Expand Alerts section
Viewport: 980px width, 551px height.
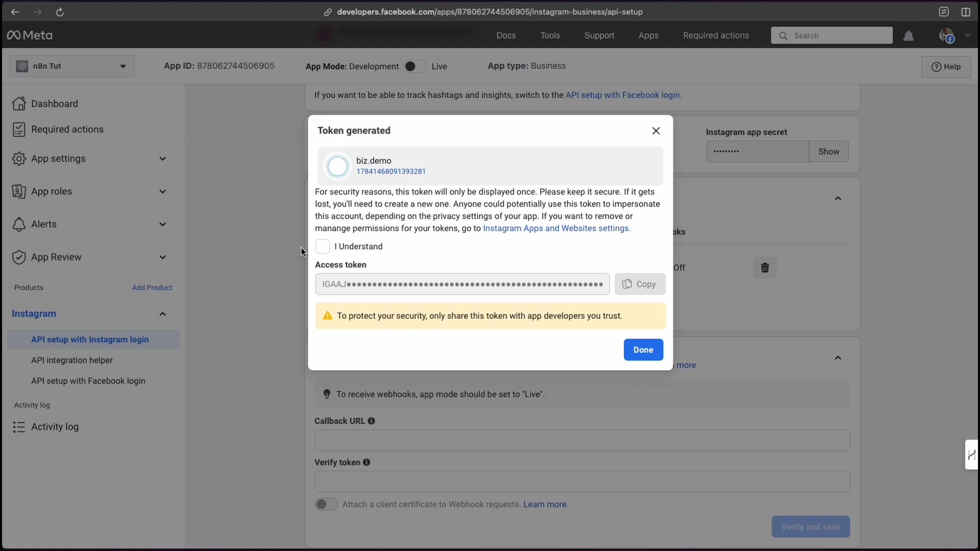click(162, 224)
